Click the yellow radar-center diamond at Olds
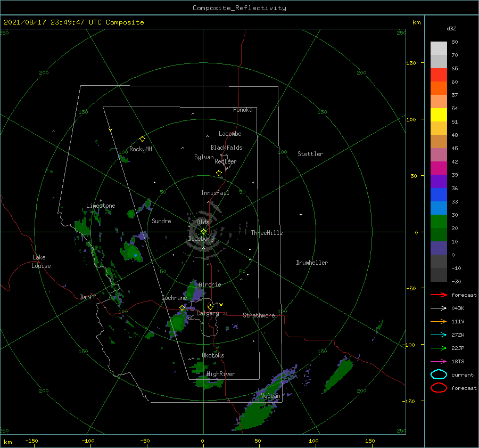 pos(203,232)
